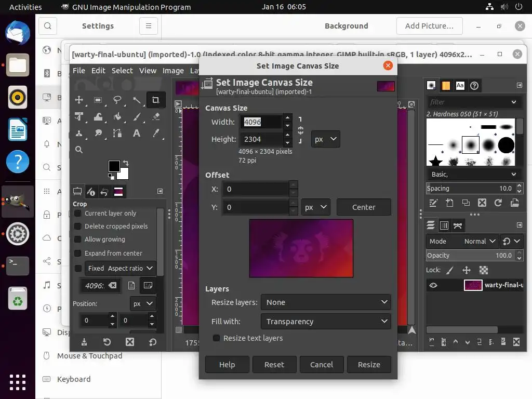Cancel the canvas size dialog
532x399 pixels.
(321, 365)
